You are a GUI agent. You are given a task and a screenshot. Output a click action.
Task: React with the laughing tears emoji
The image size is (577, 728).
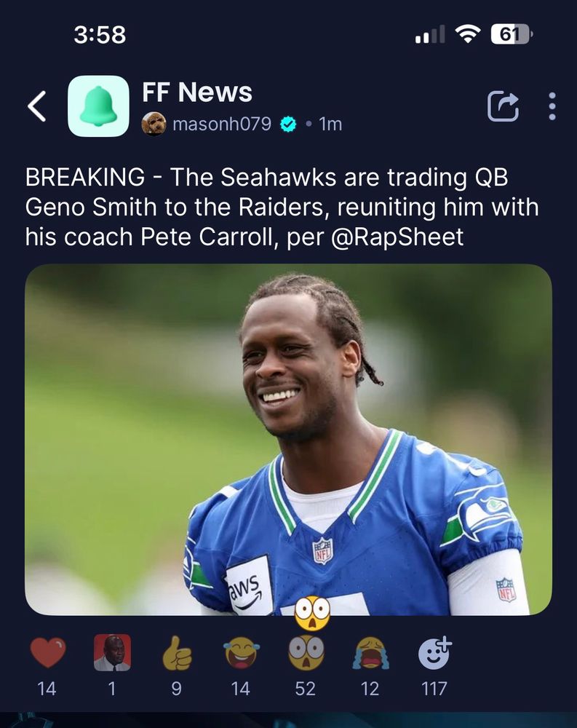(242, 652)
